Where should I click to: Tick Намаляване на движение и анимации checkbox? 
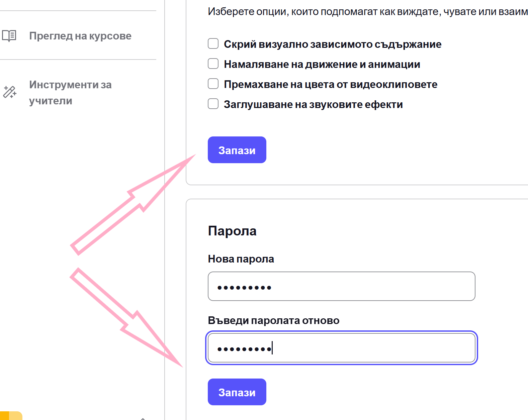pos(213,64)
